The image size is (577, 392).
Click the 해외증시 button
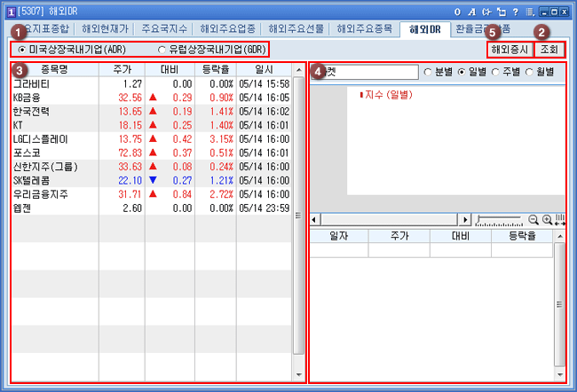pyautogui.click(x=510, y=50)
